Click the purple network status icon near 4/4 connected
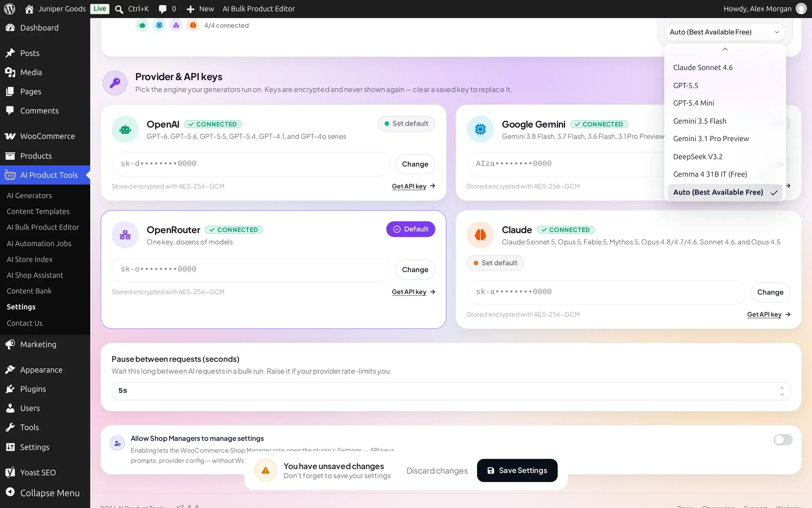Image resolution: width=812 pixels, height=508 pixels. (x=176, y=25)
